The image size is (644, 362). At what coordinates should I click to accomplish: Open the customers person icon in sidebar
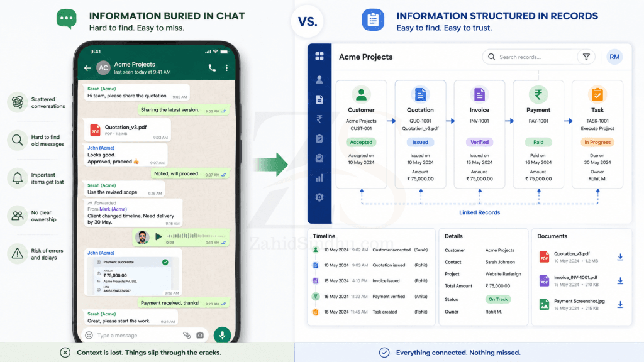[319, 80]
